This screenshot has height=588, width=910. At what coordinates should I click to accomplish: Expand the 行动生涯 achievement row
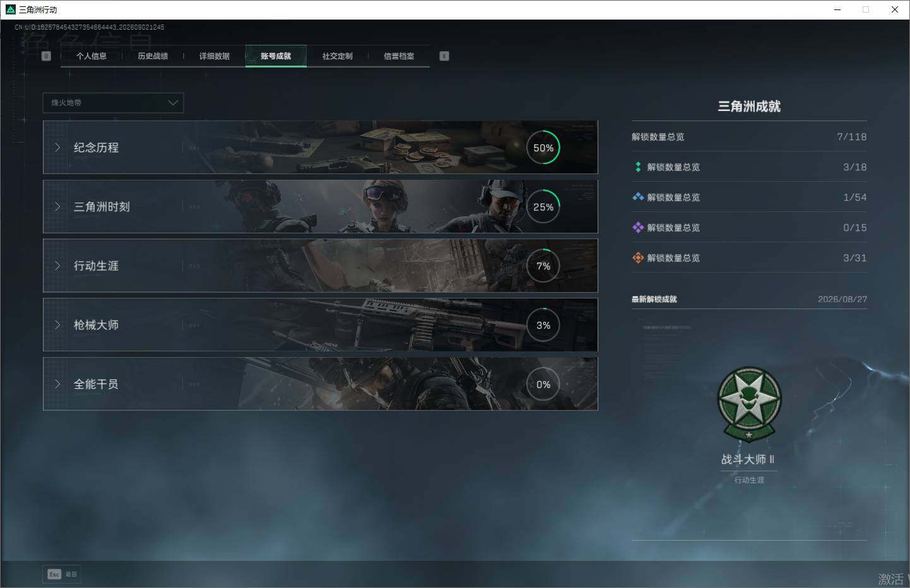320,266
